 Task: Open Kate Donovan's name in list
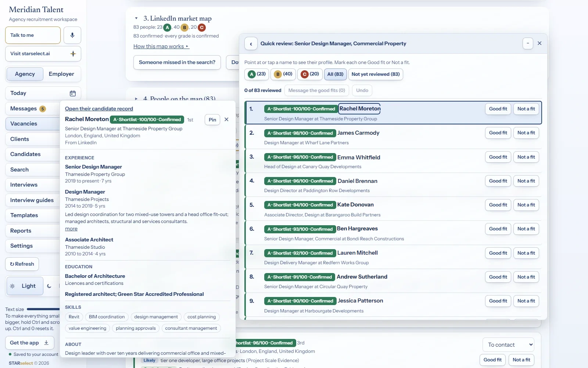355,205
